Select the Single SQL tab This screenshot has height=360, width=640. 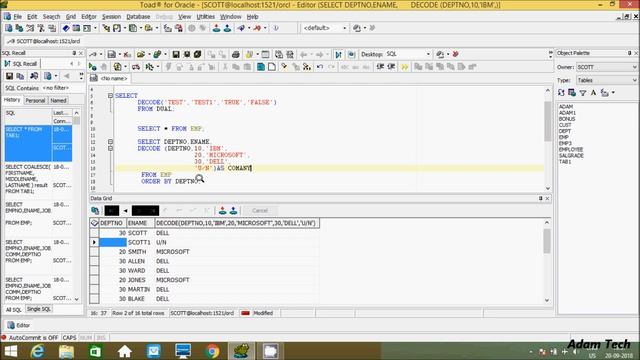(39, 309)
